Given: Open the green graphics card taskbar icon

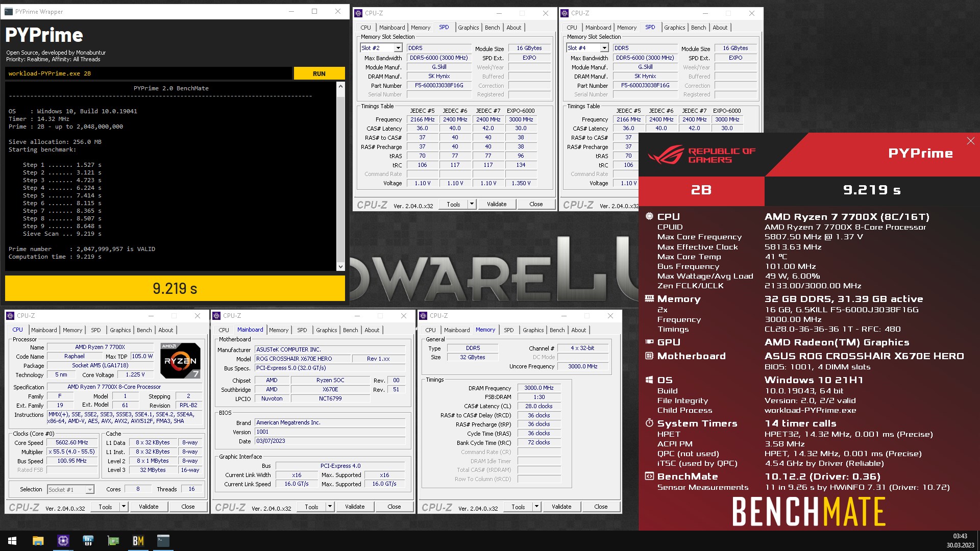Looking at the screenshot, I should point(113,541).
